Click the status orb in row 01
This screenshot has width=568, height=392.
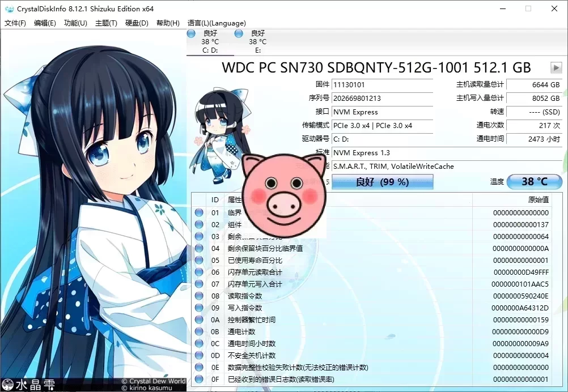[x=199, y=212]
